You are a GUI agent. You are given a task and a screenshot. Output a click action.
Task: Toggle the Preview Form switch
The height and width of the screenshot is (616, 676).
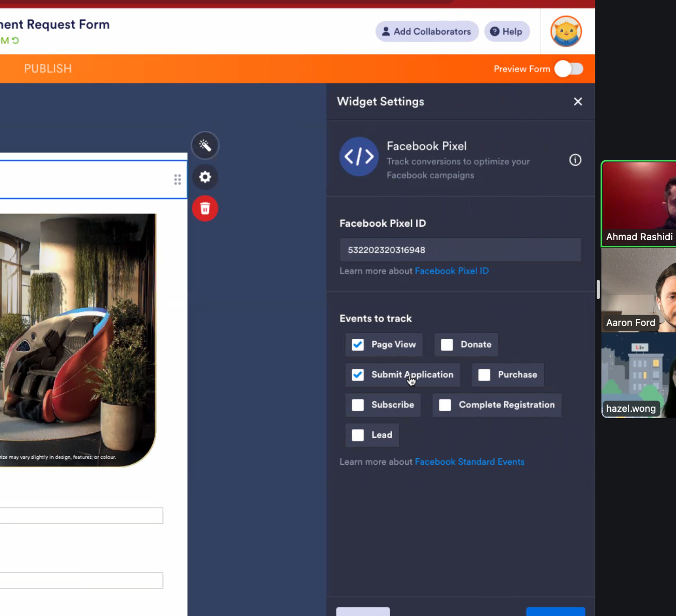[x=569, y=69]
